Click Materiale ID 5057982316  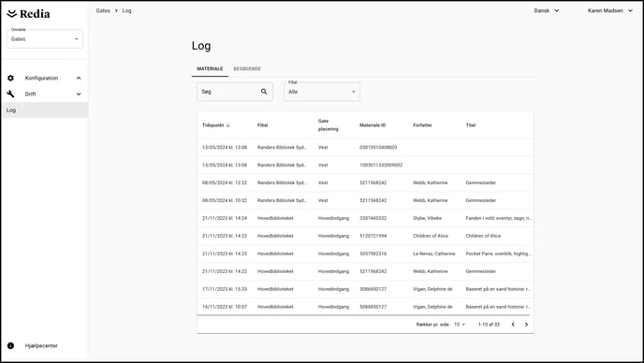[x=373, y=254]
